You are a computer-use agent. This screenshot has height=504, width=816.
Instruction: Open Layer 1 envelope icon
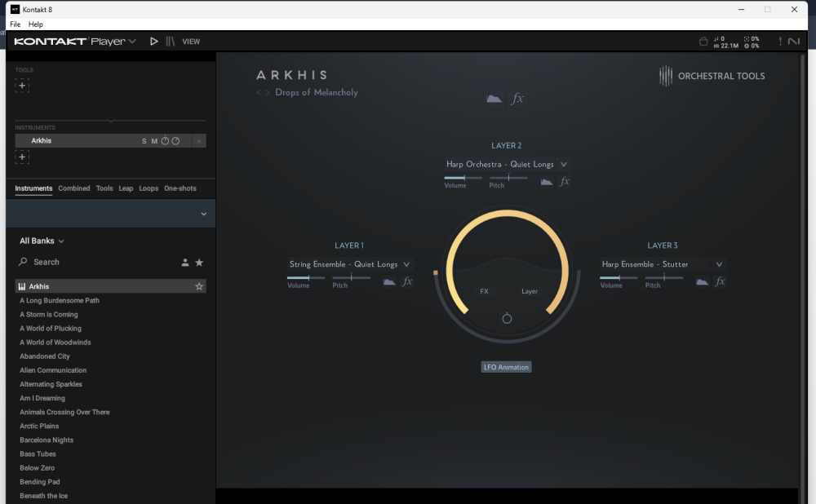tap(389, 281)
